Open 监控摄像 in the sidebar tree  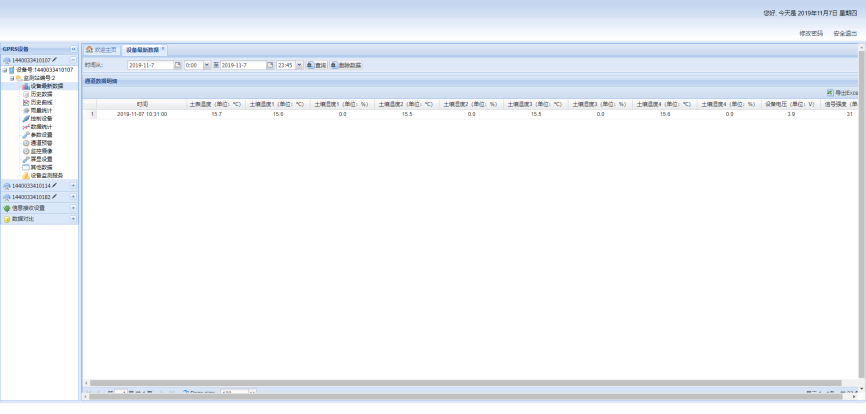[40, 150]
